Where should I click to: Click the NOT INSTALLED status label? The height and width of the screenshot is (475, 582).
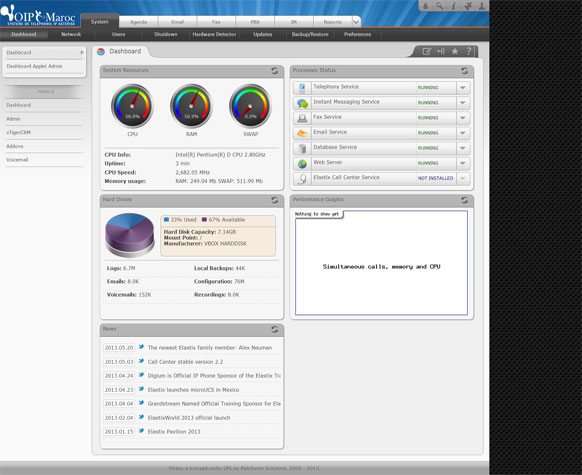pyautogui.click(x=435, y=178)
